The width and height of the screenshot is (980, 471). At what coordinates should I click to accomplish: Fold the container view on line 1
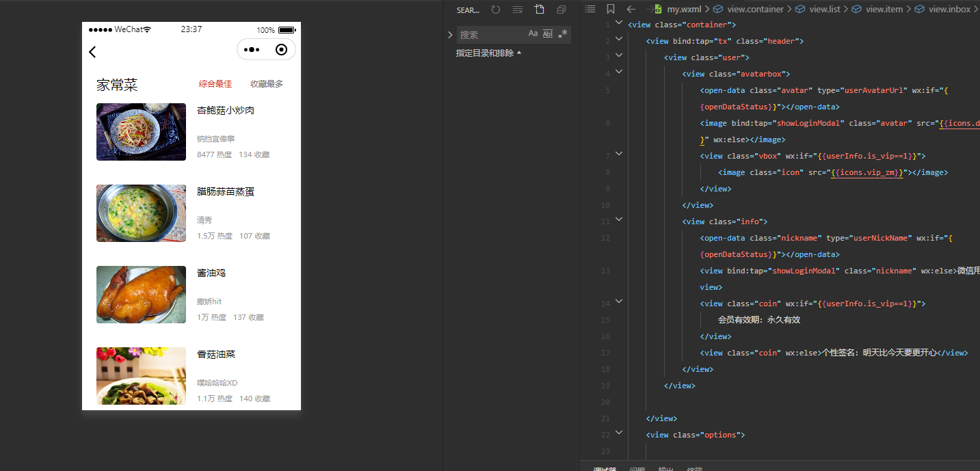coord(619,22)
